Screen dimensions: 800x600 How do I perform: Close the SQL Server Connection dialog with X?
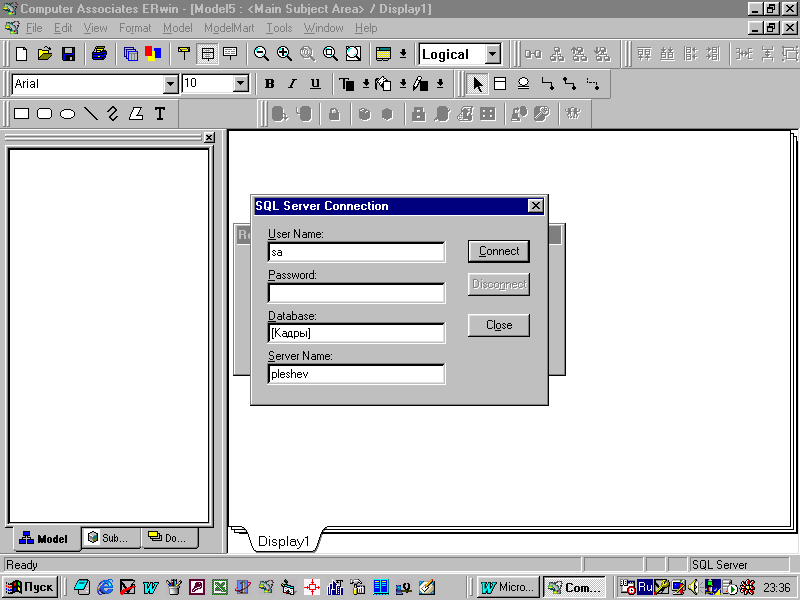click(535, 206)
